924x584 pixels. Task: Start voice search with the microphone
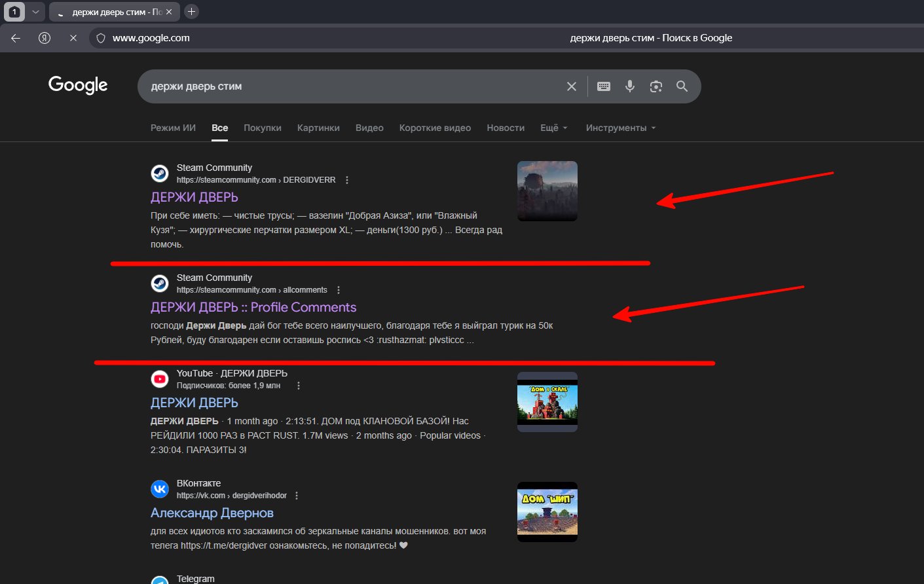pyautogui.click(x=630, y=86)
